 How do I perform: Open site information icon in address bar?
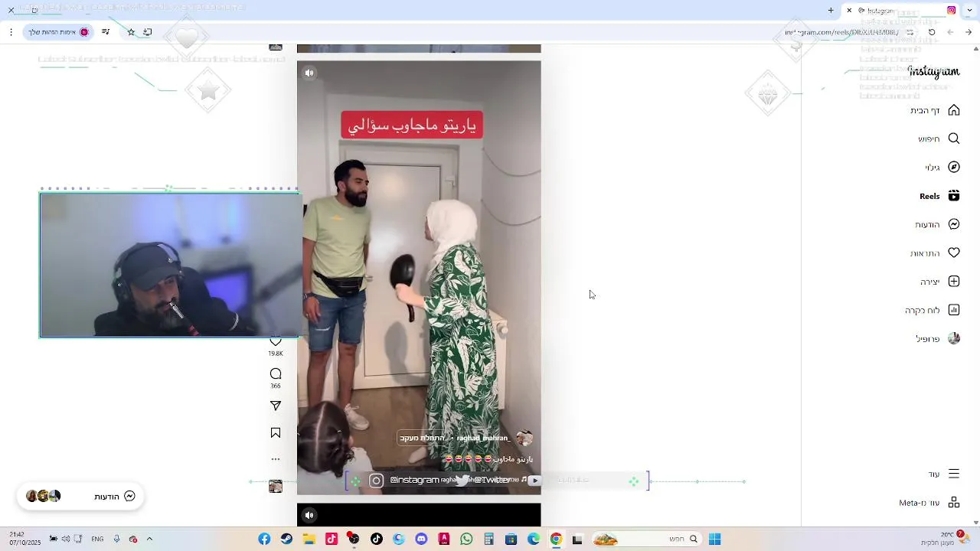910,32
